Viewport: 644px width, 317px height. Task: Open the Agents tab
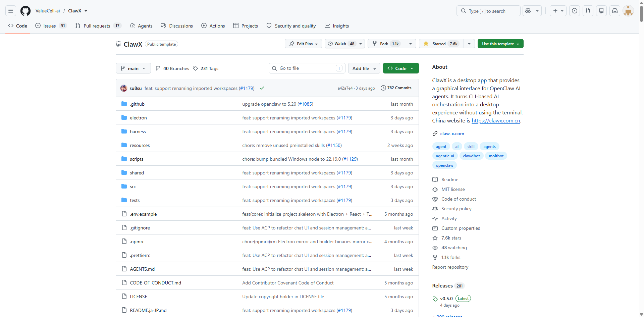pyautogui.click(x=141, y=26)
